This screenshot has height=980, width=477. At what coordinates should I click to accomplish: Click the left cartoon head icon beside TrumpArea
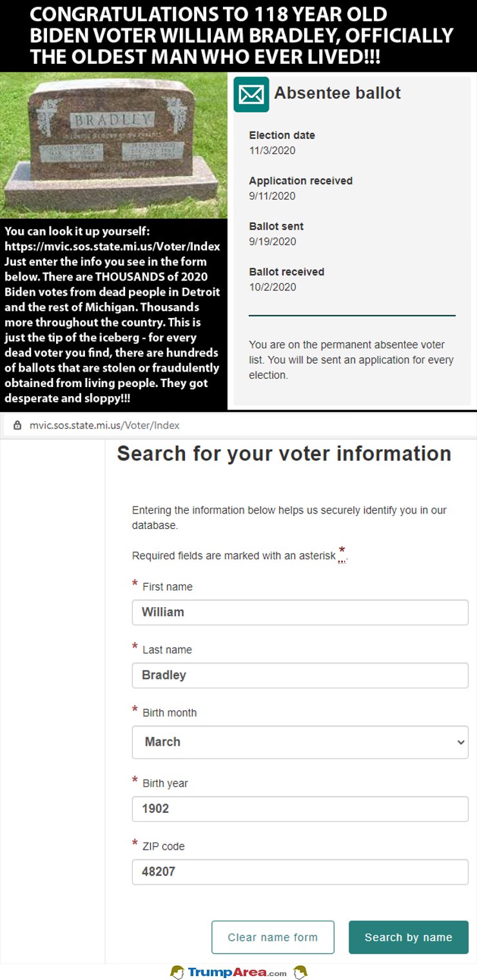[x=177, y=972]
